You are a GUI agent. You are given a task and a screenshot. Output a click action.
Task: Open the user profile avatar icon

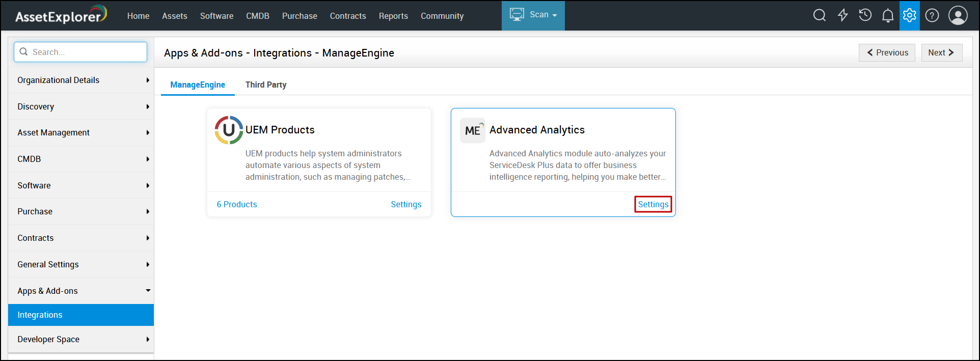pyautogui.click(x=958, y=16)
